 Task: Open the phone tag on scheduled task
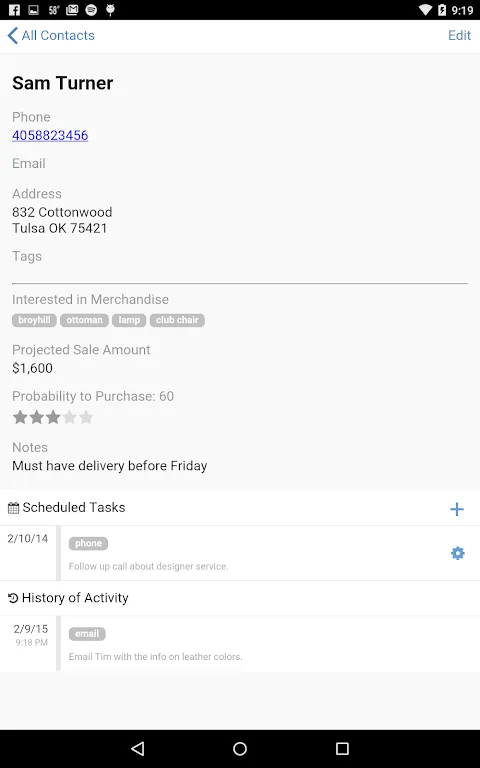88,543
